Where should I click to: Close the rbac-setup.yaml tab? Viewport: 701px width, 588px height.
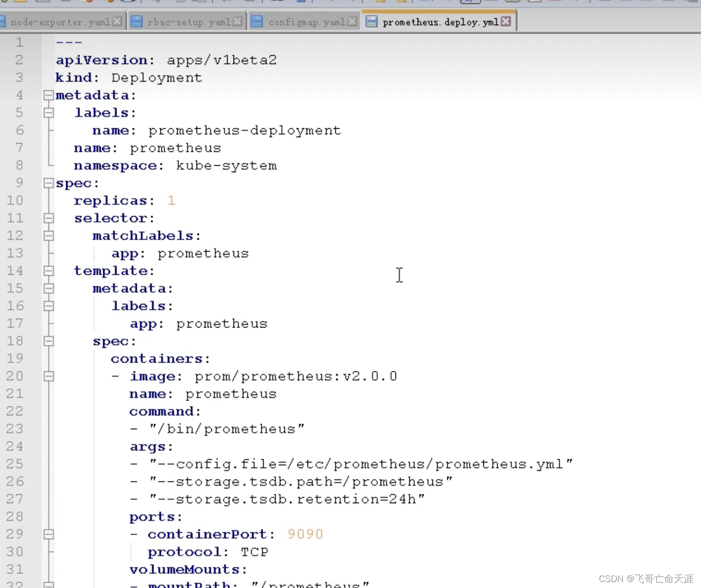pos(237,22)
